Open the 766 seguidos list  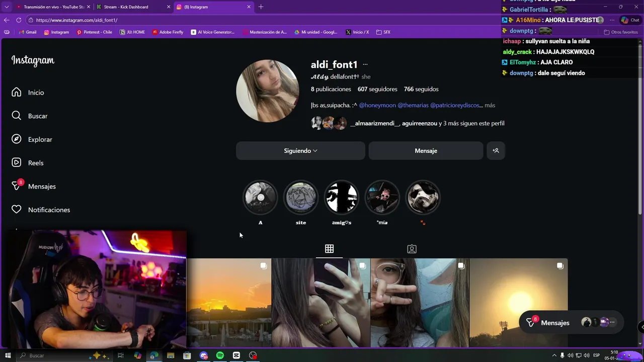[x=421, y=89]
